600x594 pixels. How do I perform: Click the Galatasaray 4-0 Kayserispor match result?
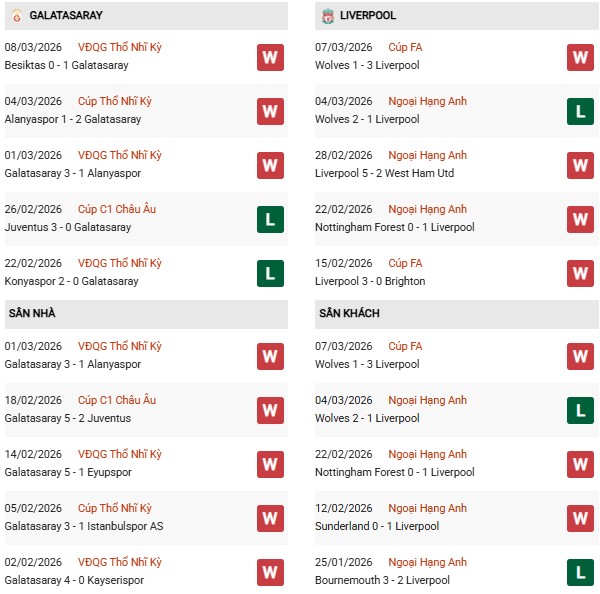pos(72,580)
